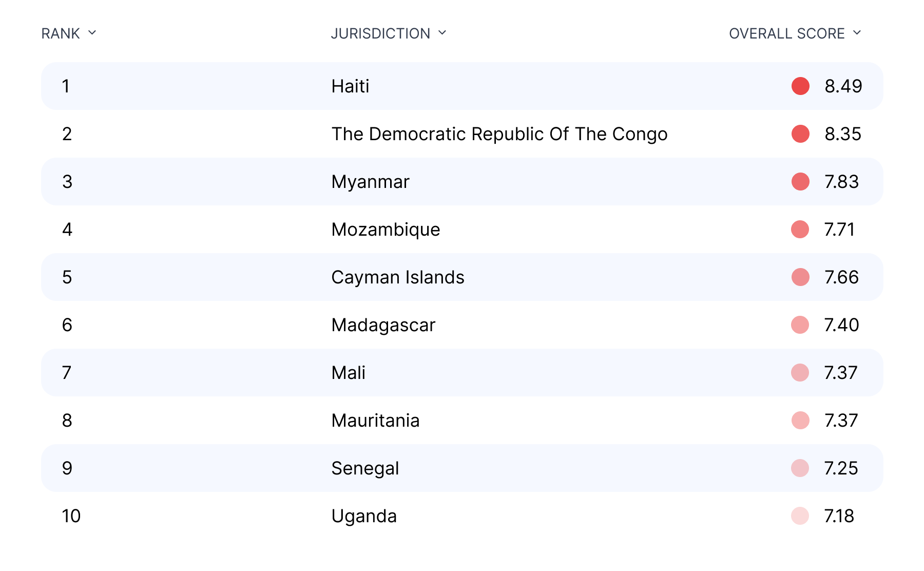
Task: Click the Mauritania jurisdiction name
Action: point(375,421)
